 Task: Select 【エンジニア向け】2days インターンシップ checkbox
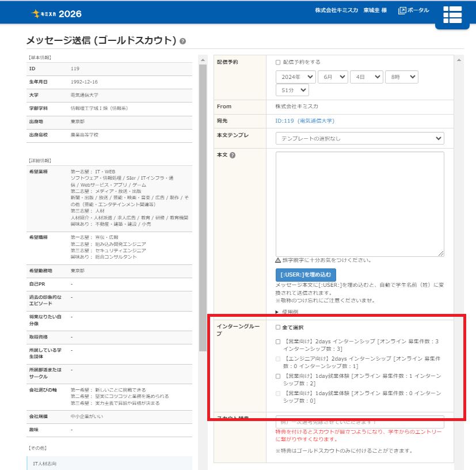[x=278, y=359]
